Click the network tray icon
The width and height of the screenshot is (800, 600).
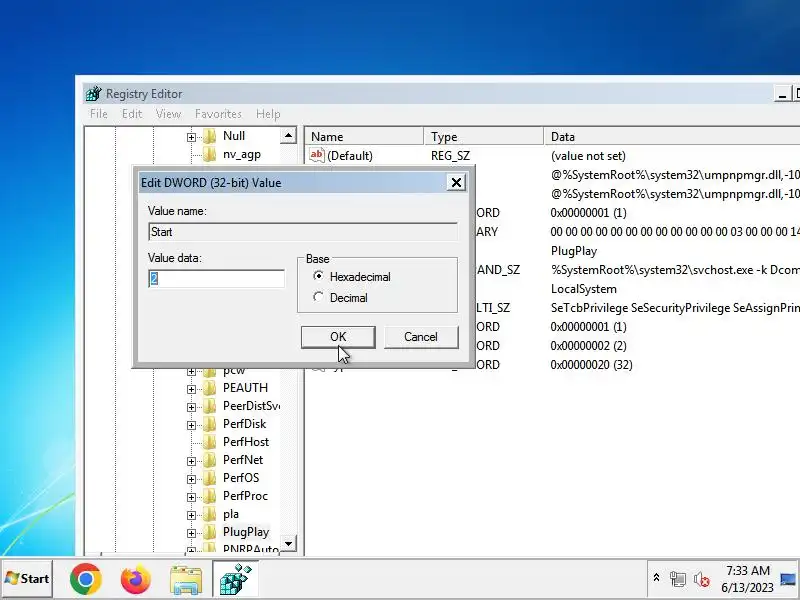point(678,579)
